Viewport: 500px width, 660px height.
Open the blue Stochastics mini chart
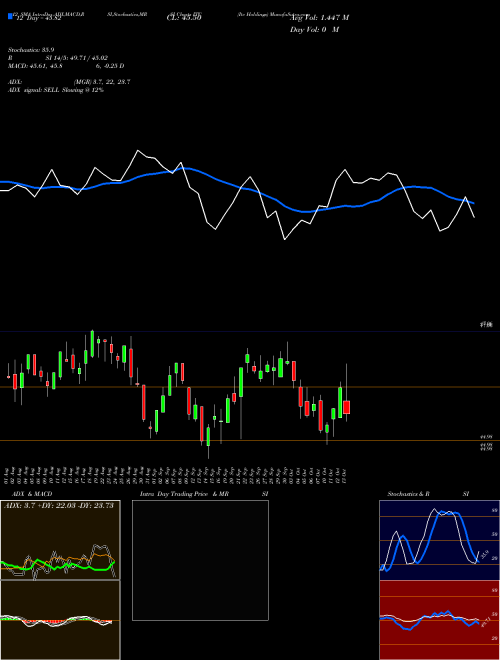[x=439, y=540]
